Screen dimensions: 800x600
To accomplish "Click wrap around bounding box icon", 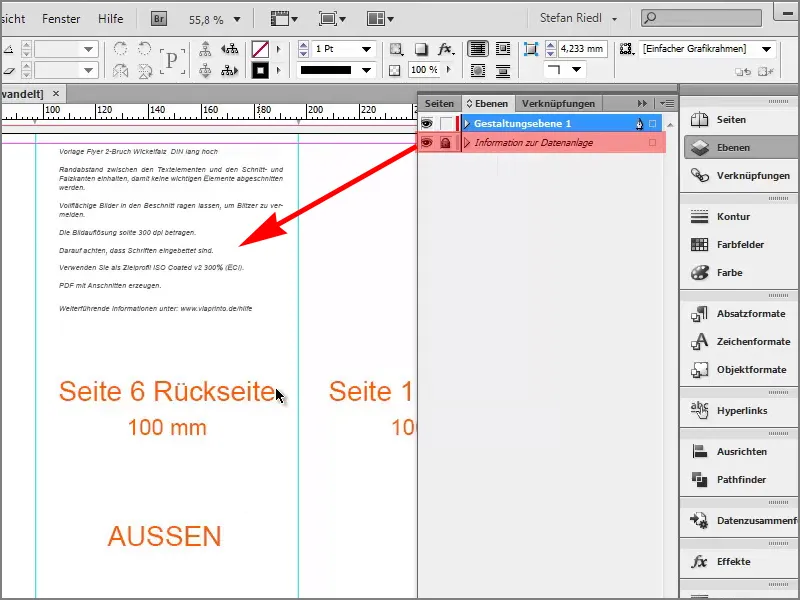I will 503,49.
